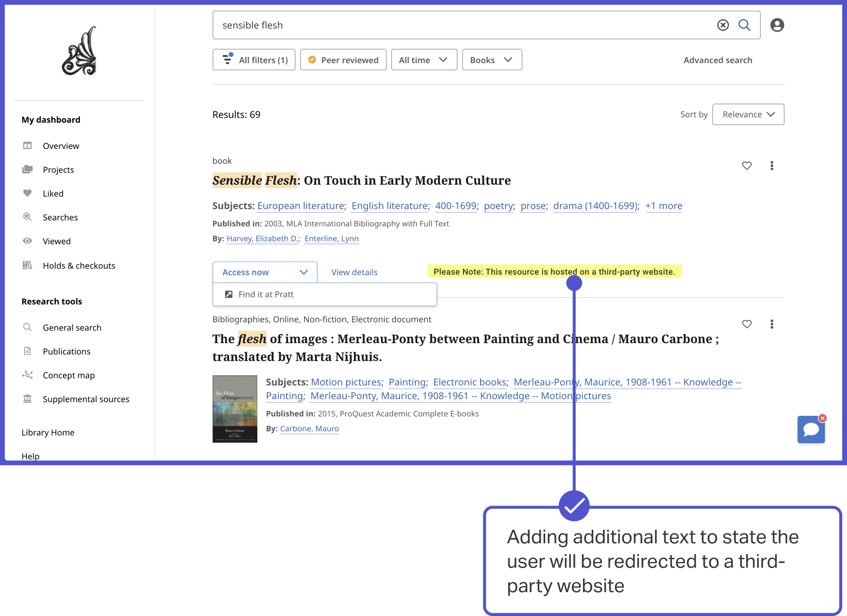This screenshot has width=847, height=616.
Task: Go to Concept map in sidebar
Action: (x=69, y=375)
